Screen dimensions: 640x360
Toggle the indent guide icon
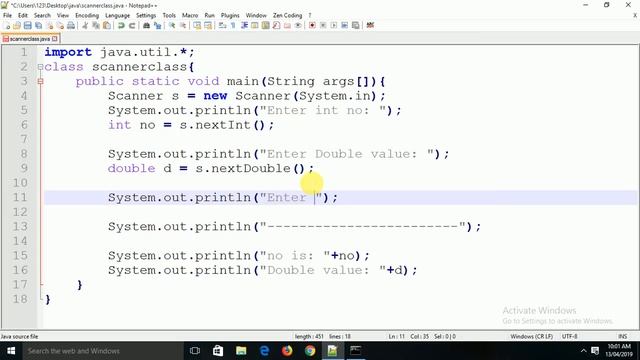point(244,25)
